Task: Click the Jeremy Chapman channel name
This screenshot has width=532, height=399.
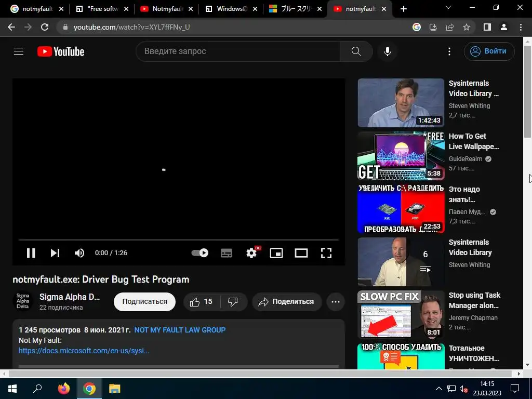Action: click(473, 318)
